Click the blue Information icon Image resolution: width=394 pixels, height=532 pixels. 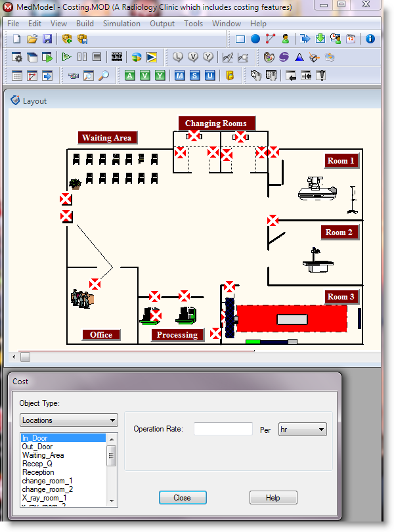[x=370, y=39]
